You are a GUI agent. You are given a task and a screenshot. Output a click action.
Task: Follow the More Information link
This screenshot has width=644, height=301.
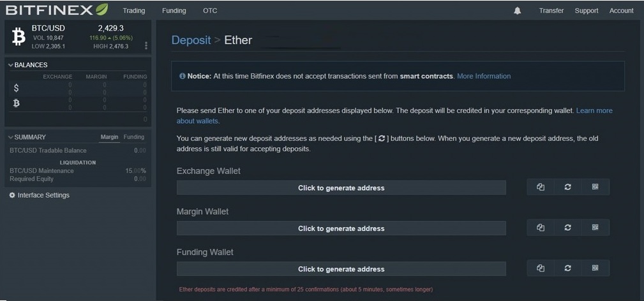coord(484,76)
